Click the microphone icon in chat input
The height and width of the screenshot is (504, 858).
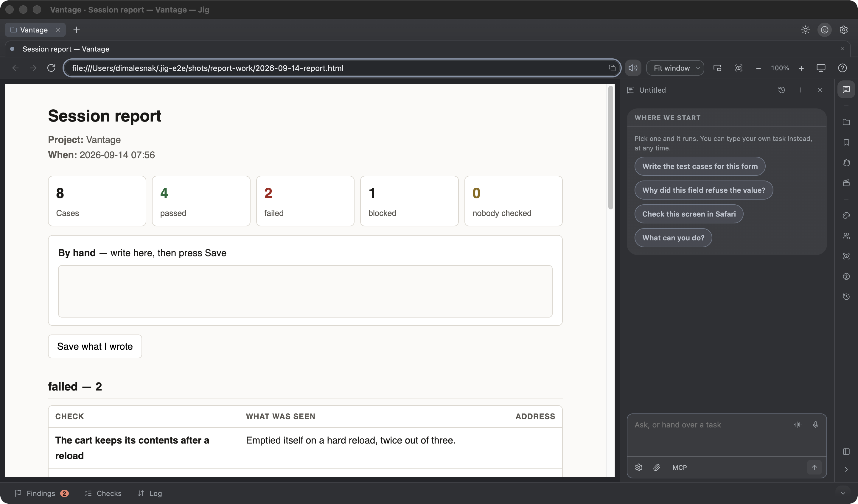815,425
